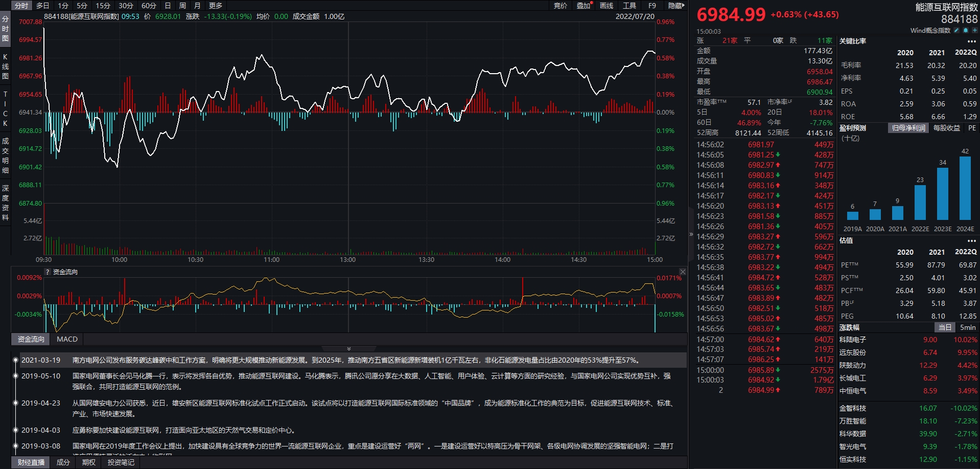The image size is (980, 469).
Task: Open the F9 deep data view
Action: click(652, 6)
